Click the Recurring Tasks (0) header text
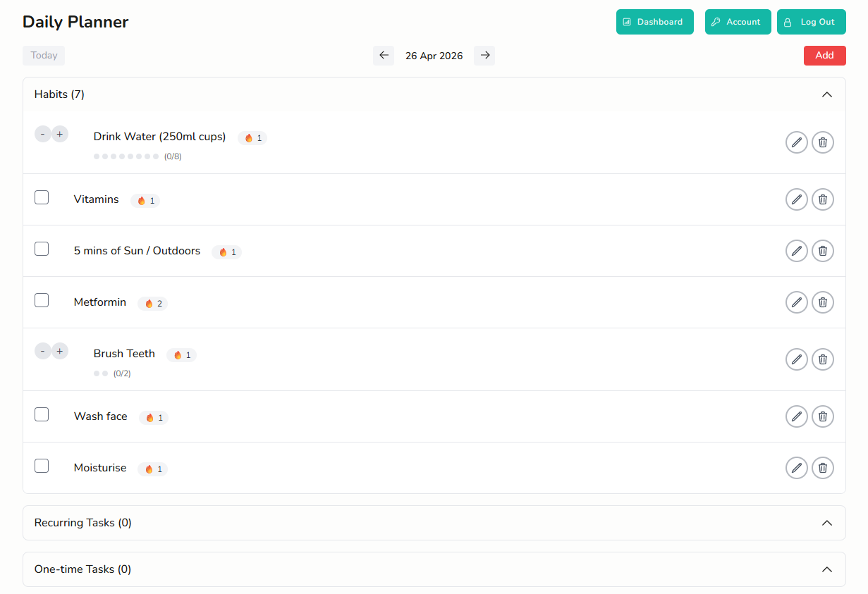The image size is (868, 594). click(x=83, y=523)
